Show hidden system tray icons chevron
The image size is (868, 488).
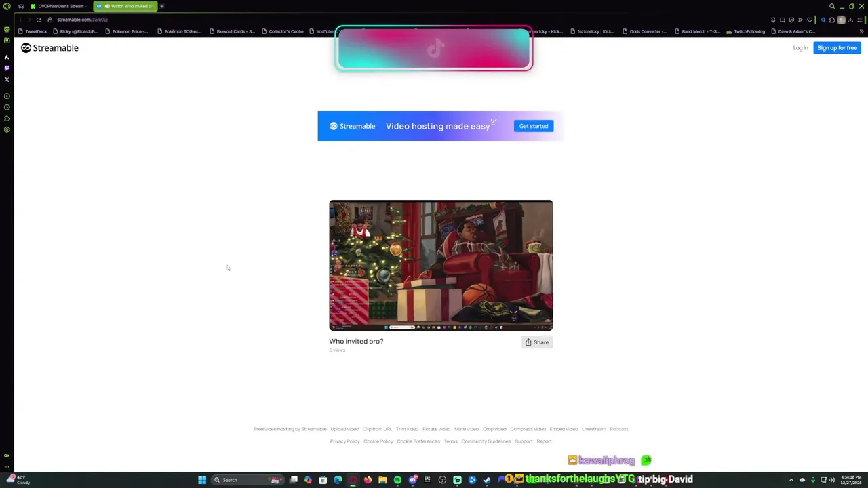point(791,480)
